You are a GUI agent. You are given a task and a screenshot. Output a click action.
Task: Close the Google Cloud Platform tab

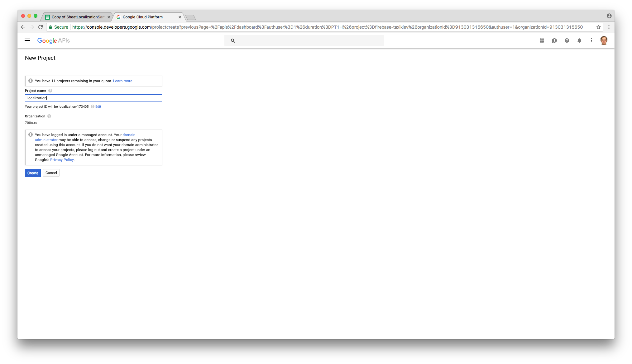(x=180, y=17)
